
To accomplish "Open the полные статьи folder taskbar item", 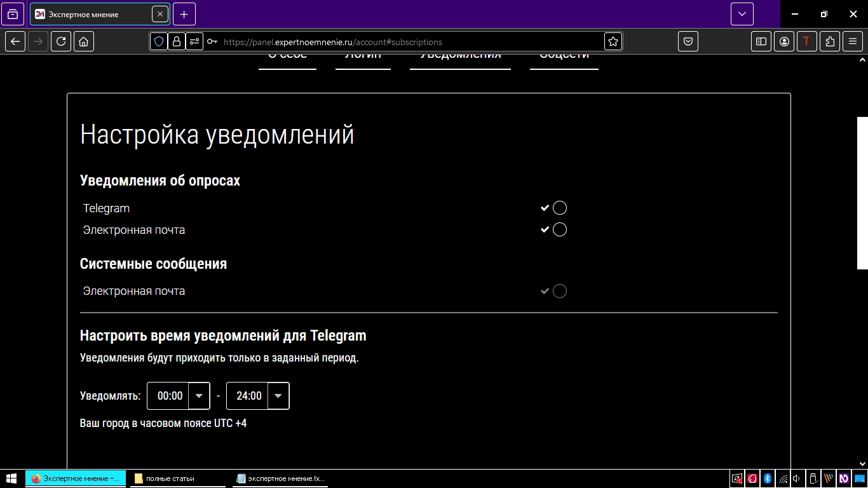I will (x=178, y=478).
